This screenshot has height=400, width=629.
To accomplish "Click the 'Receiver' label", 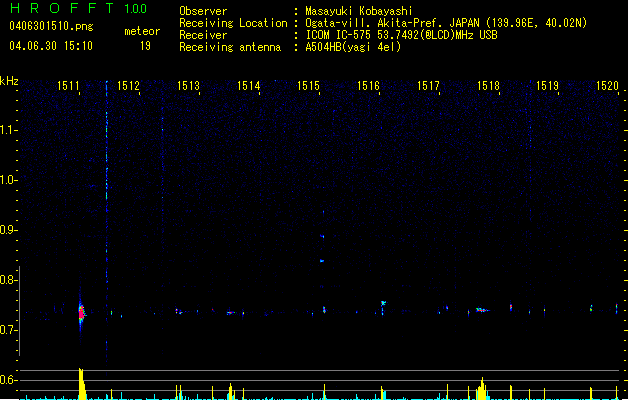I will [203, 35].
